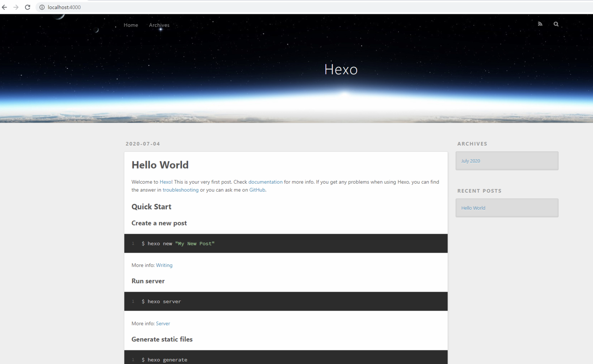Screen dimensions: 593x364
Task: Open Hello World in Recent Posts
Action: click(x=473, y=208)
